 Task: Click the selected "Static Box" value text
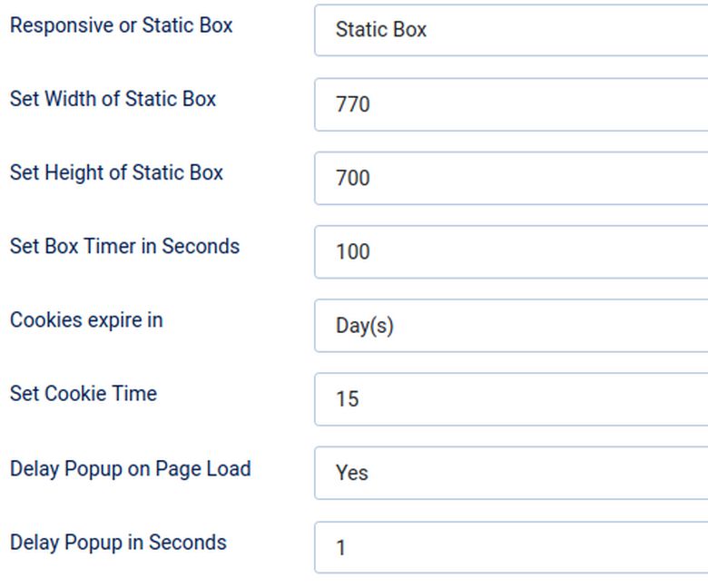pyautogui.click(x=381, y=30)
